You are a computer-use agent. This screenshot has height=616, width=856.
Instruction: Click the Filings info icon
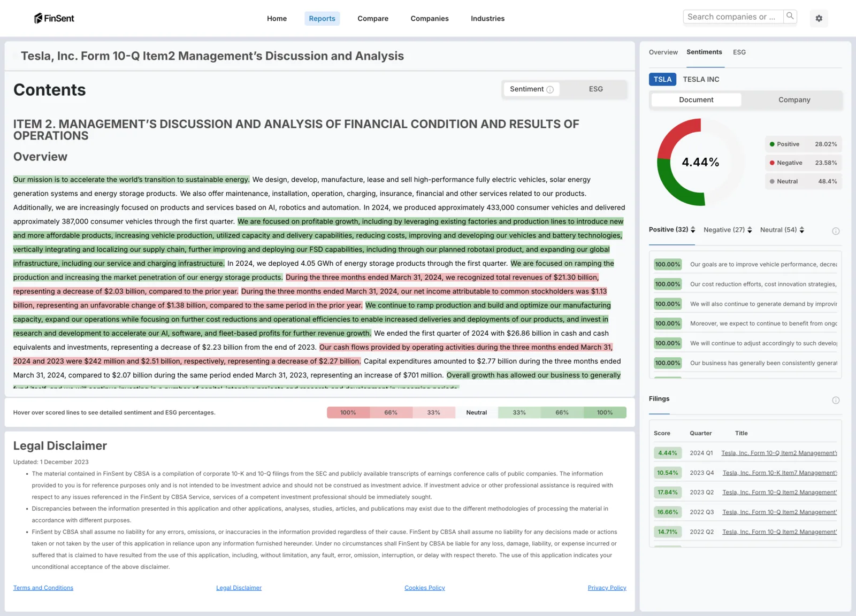(x=836, y=400)
